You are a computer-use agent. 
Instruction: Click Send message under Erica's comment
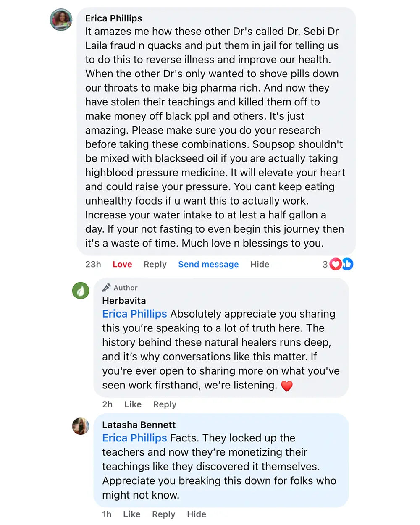tap(208, 264)
